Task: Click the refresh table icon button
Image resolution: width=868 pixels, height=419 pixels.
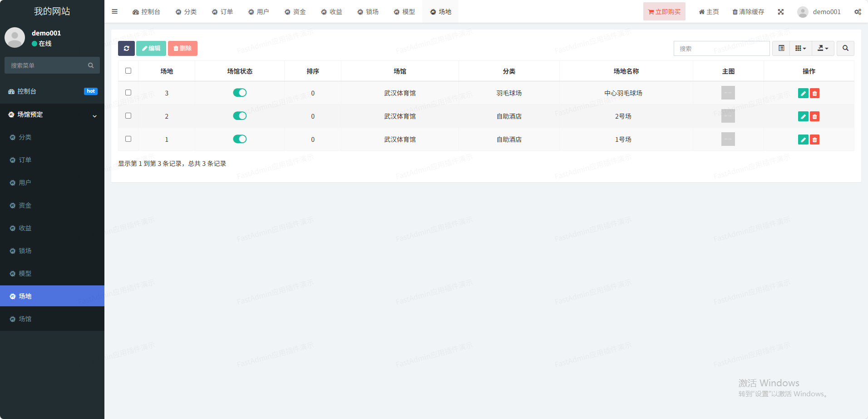Action: click(126, 48)
